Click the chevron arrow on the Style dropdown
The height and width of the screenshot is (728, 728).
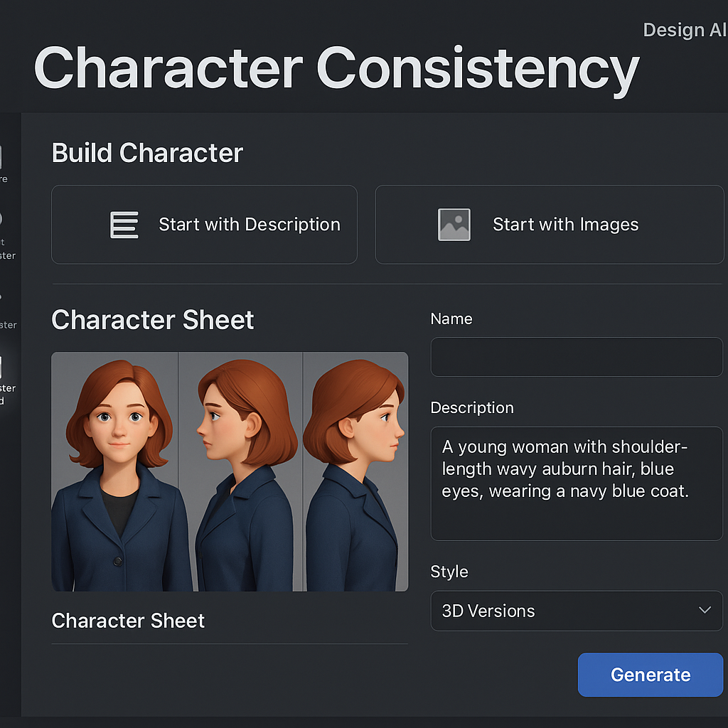[705, 611]
